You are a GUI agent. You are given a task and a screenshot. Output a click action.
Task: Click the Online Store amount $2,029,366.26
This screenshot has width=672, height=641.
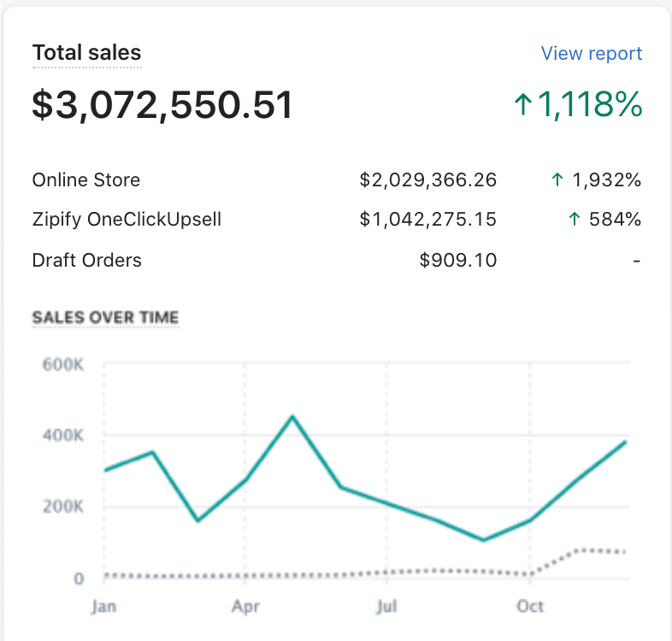(427, 180)
